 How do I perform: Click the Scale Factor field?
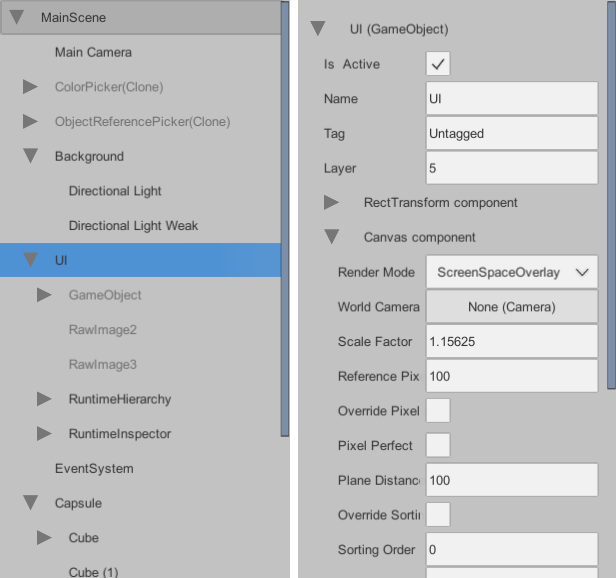[x=512, y=341]
